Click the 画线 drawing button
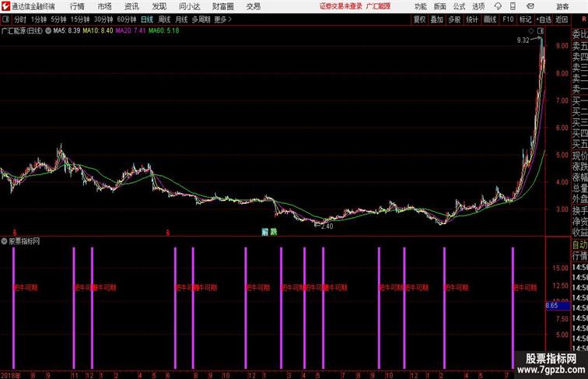Image resolution: width=588 pixels, height=379 pixels. 490,19
